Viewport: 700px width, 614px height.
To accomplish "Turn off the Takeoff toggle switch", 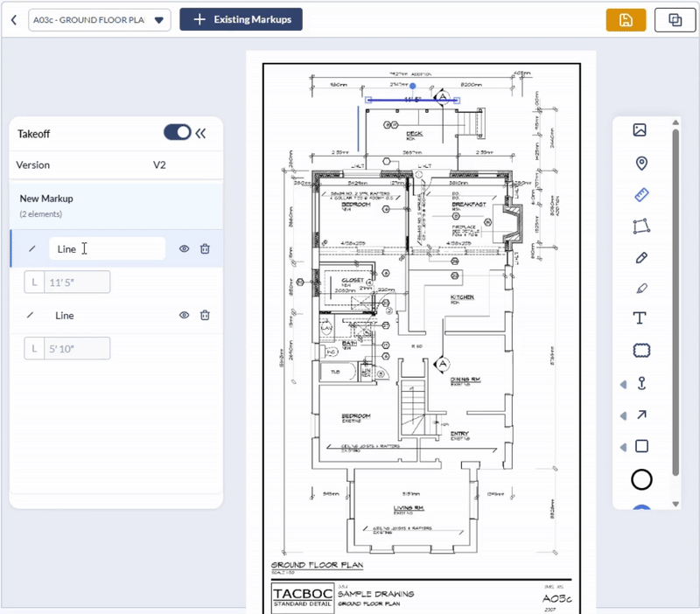I will pos(177,133).
